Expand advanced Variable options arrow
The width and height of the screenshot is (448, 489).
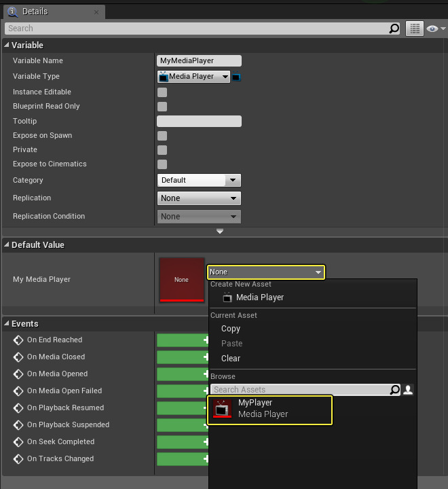pyautogui.click(x=220, y=232)
